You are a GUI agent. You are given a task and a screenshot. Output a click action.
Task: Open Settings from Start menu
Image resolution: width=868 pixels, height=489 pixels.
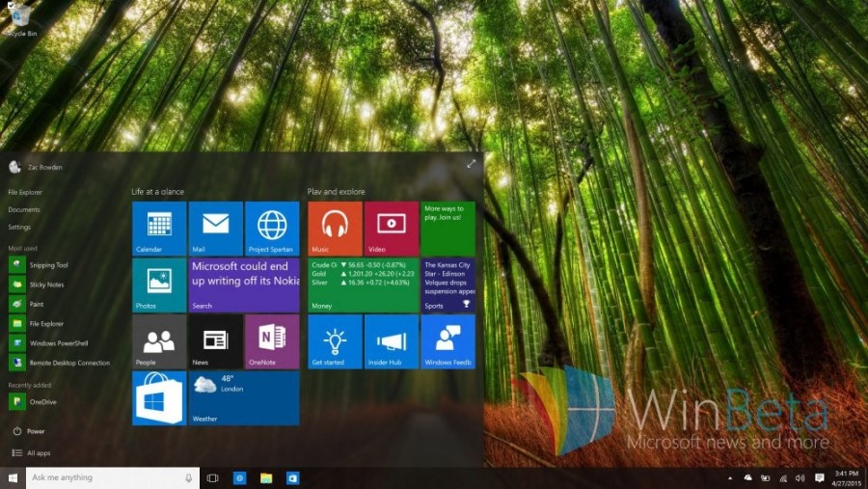point(19,227)
